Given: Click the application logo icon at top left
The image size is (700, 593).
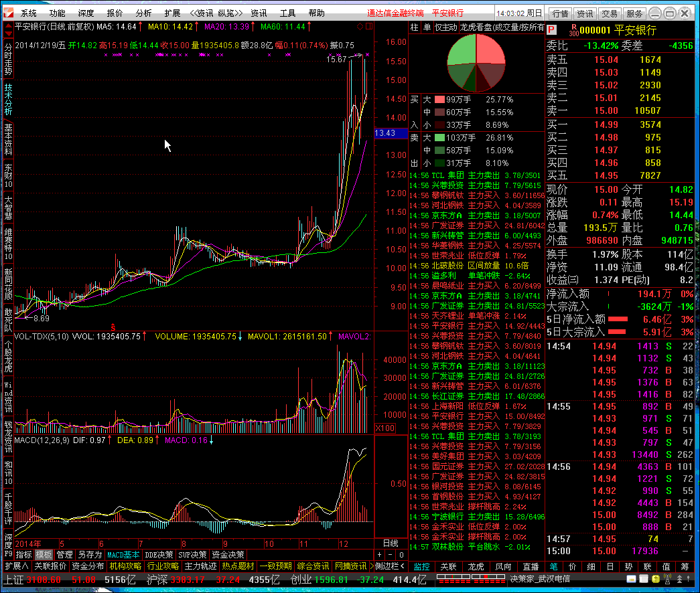Looking at the screenshot, I should point(9,13).
